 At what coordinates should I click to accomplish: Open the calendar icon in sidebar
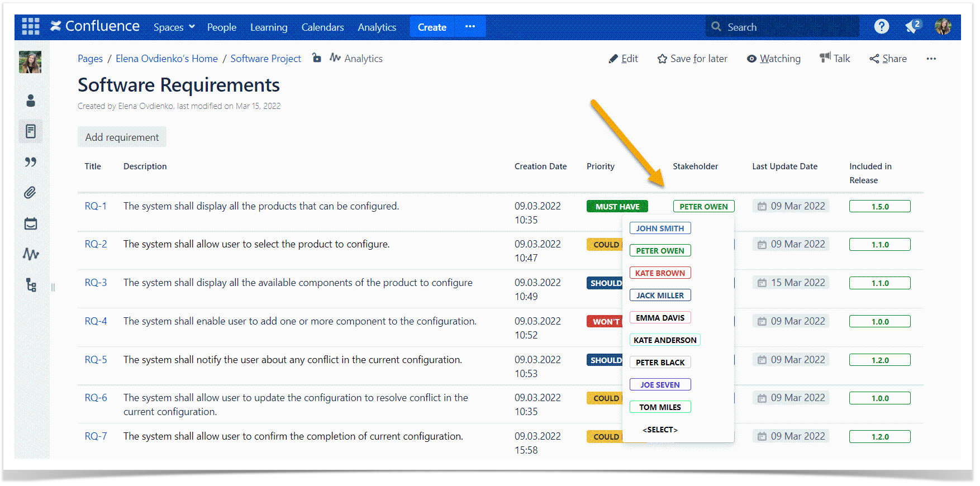click(x=31, y=223)
